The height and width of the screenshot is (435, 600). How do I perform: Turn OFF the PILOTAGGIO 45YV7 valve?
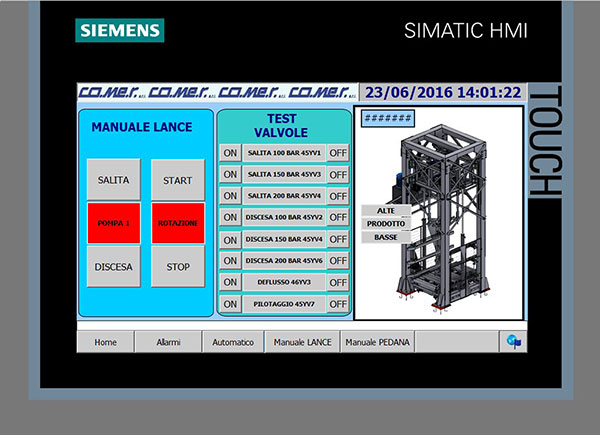coord(338,305)
